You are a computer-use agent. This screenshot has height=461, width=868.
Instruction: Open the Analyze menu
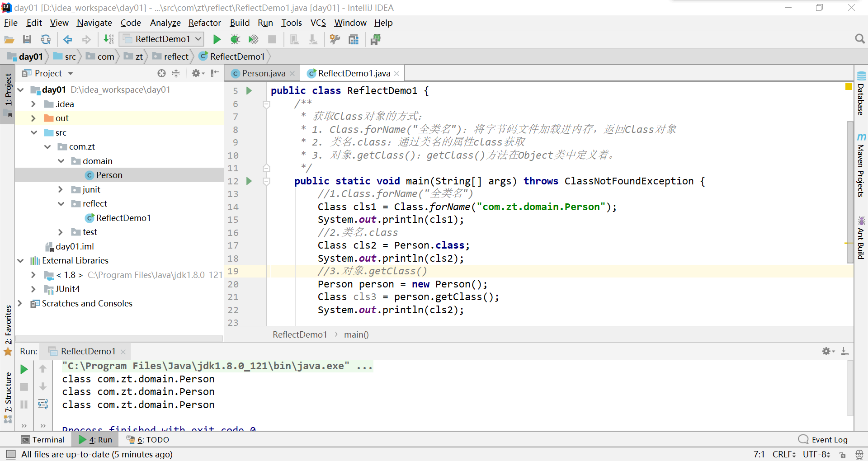[165, 23]
